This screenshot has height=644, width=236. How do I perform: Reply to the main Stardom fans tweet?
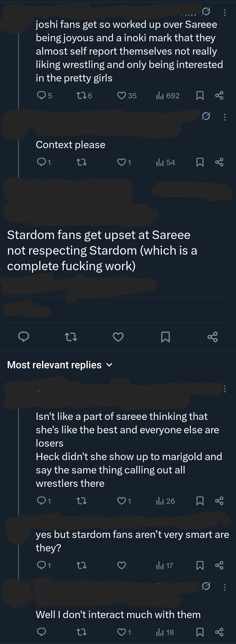[24, 337]
